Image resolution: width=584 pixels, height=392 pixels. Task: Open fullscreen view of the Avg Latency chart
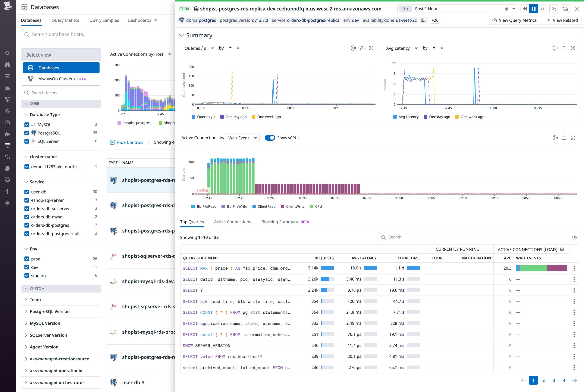coord(573,48)
